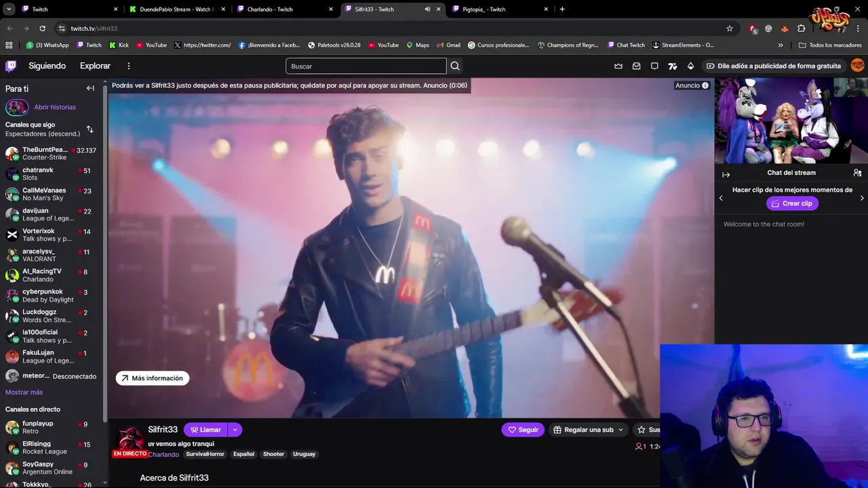
Task: Mute the Silfrit33 tab speaker icon
Action: 427,9
